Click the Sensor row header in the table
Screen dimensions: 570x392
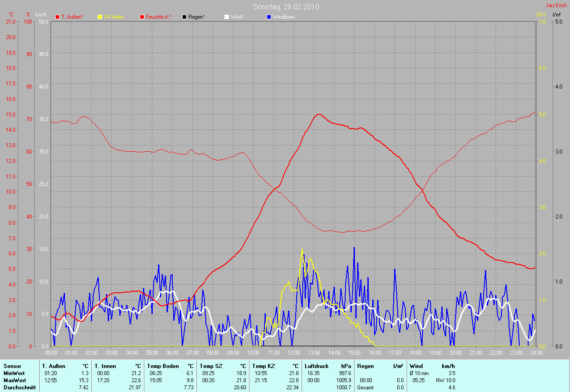pyautogui.click(x=12, y=366)
